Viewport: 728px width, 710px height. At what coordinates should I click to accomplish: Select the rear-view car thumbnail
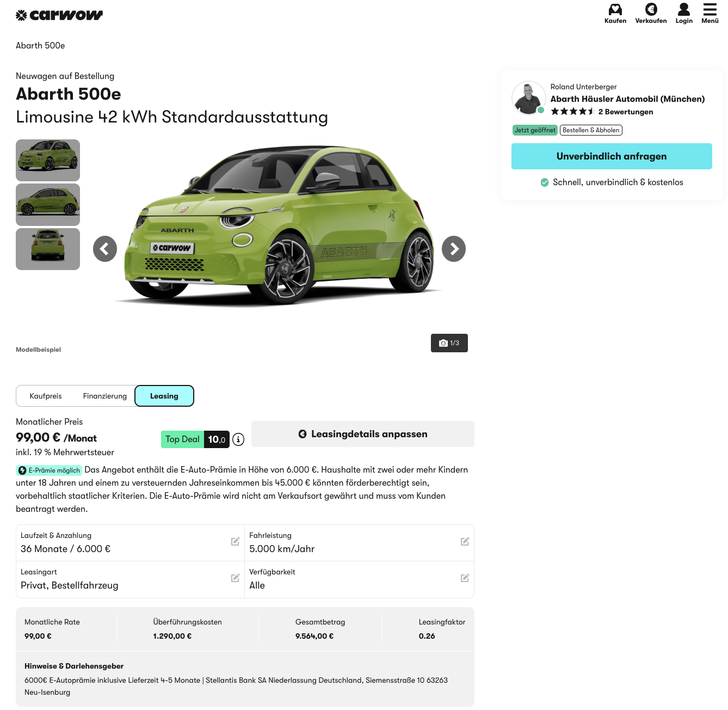48,249
